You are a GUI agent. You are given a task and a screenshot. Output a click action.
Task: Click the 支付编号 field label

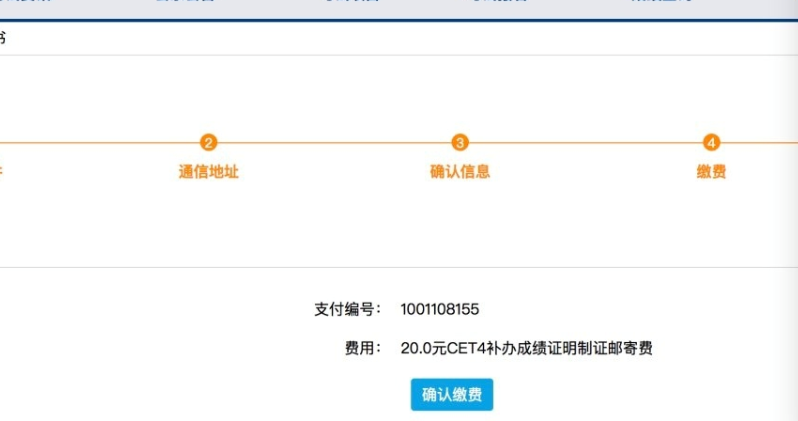point(347,309)
